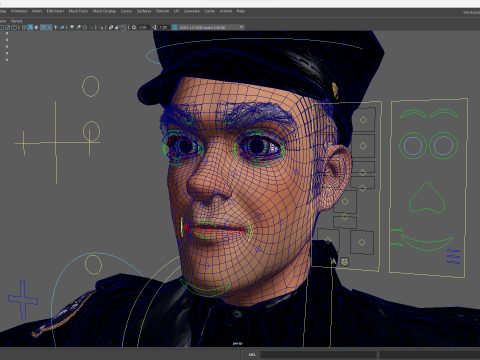Toggle wireframe on shaded display
This screenshot has height=360, width=480.
[x=43, y=27]
